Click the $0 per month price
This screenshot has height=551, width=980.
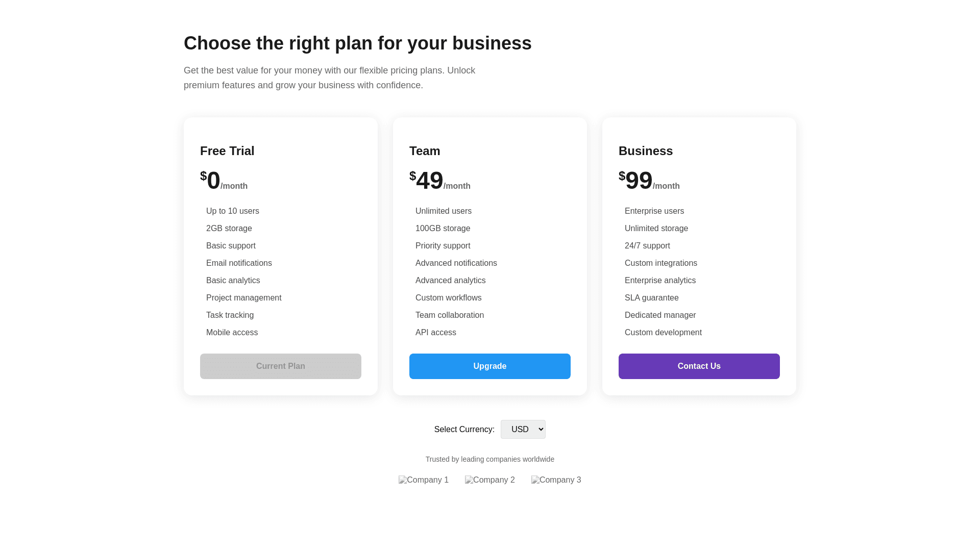tap(224, 181)
